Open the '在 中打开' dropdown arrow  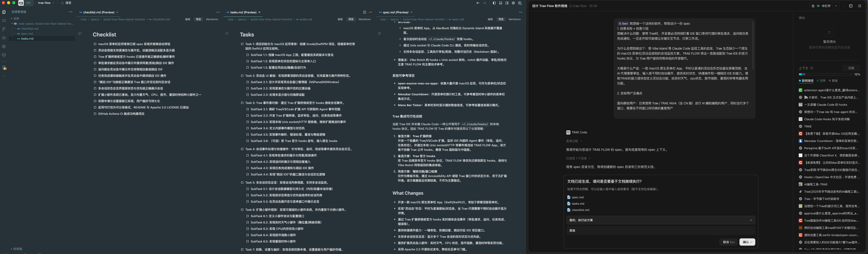[x=836, y=6]
